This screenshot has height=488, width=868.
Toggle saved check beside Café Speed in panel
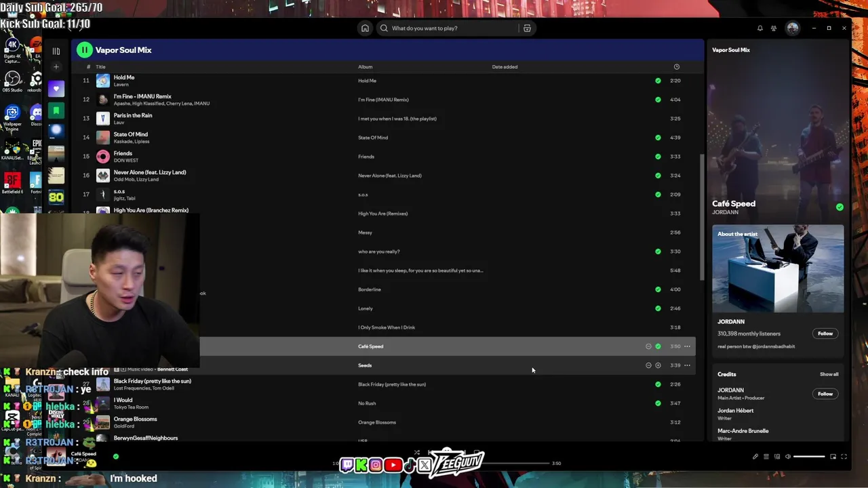click(x=840, y=207)
